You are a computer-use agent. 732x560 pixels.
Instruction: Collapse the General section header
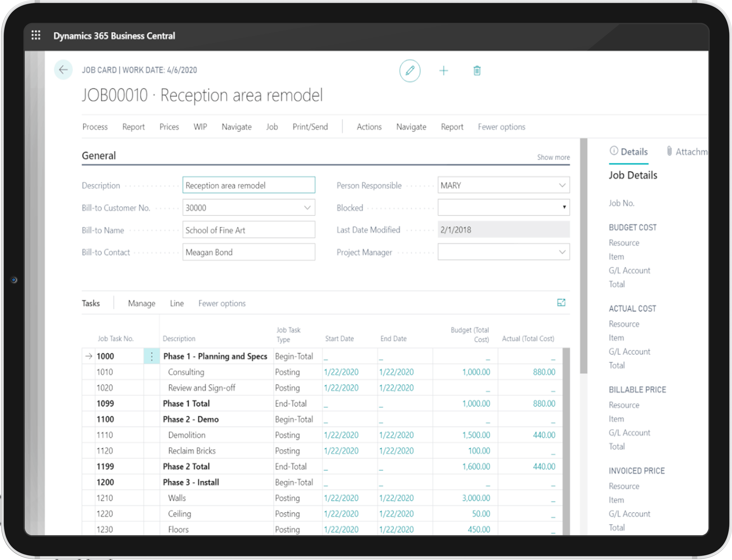tap(99, 156)
